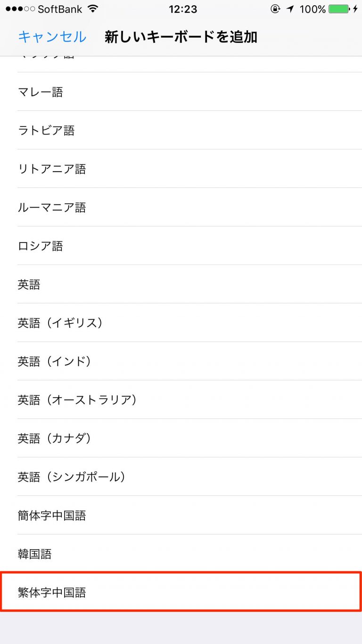Choose 英語（シンガポール） keyboard
362x644 pixels.
coord(72,477)
